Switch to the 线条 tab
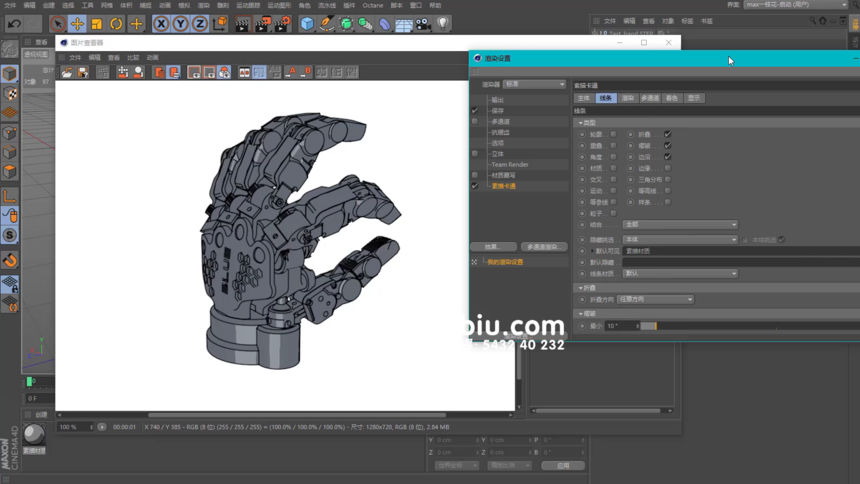The height and width of the screenshot is (484, 860). 606,98
